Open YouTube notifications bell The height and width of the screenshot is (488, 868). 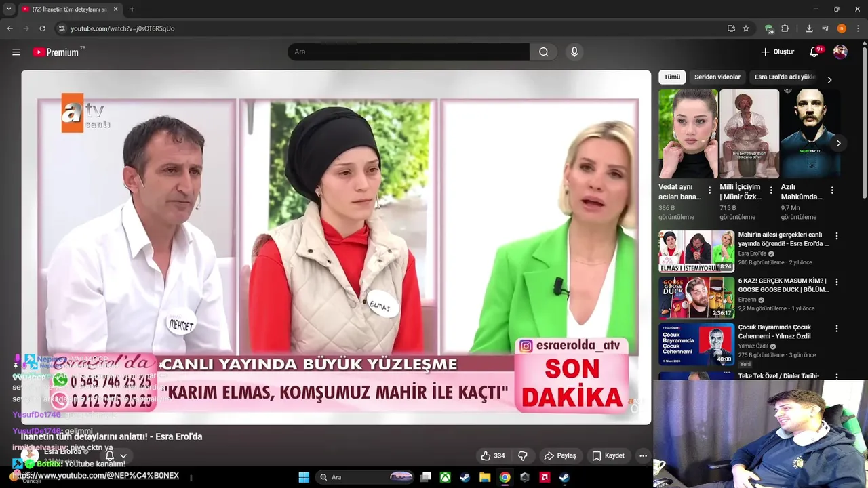pyautogui.click(x=815, y=52)
